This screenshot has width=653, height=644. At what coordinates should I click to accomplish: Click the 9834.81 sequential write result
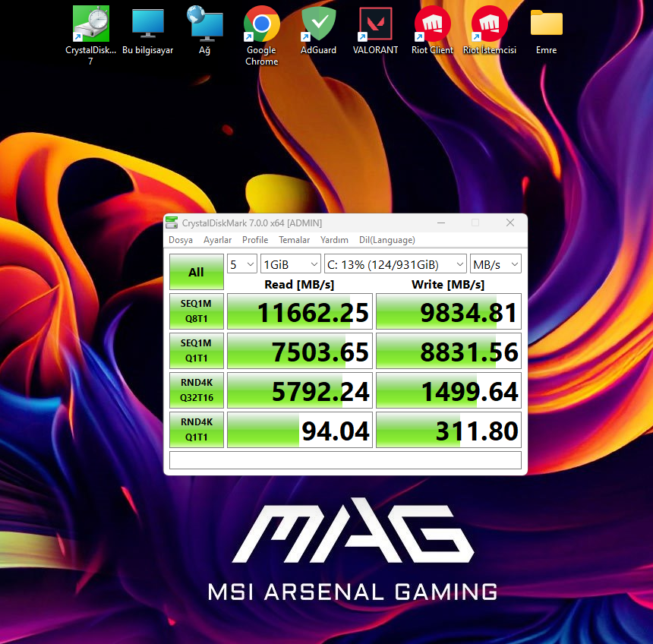pos(449,311)
